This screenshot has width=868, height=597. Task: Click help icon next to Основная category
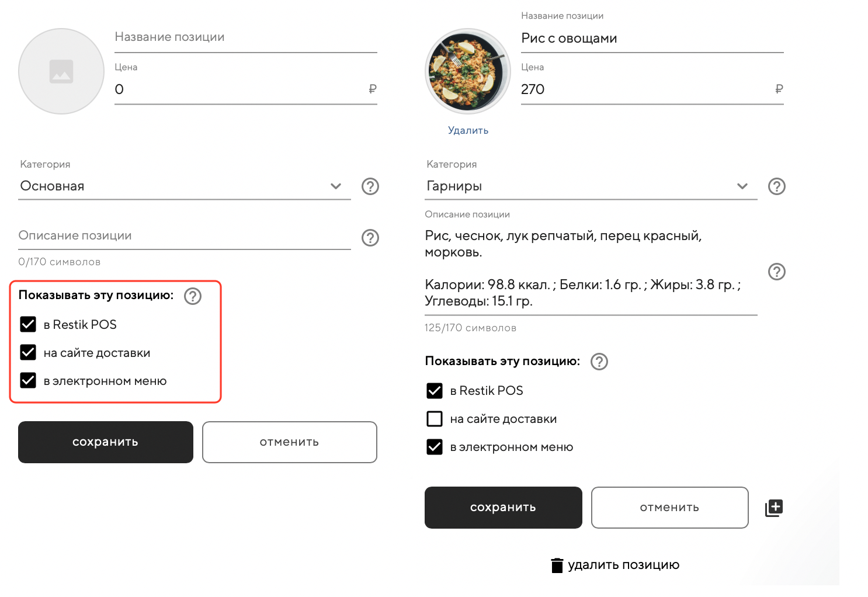click(x=370, y=186)
